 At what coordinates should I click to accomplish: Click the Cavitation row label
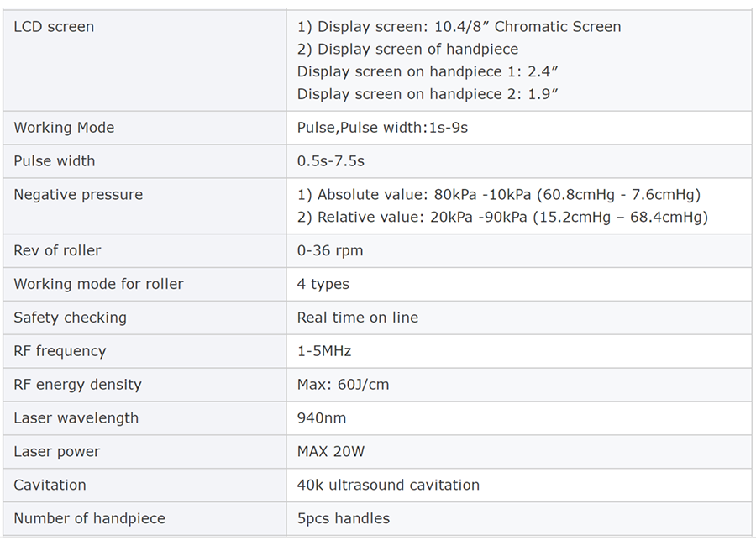50,486
